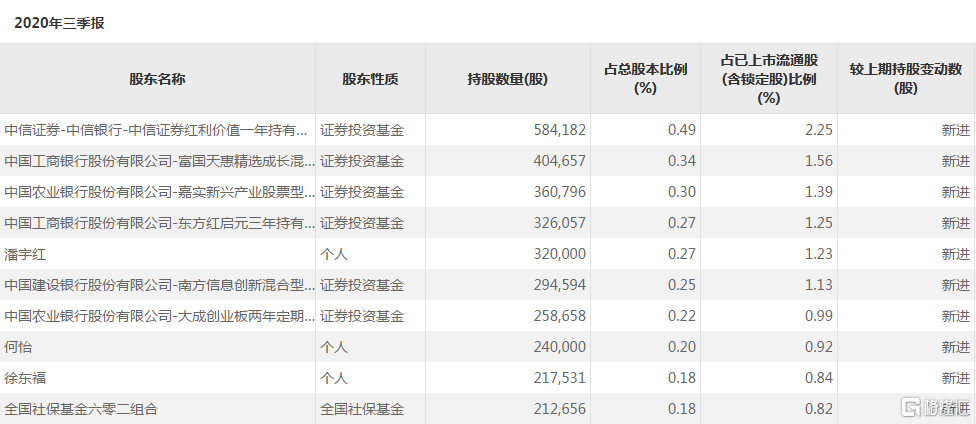The width and height of the screenshot is (976, 424).
Task: Click 证券投资基金 in the 294,594 row
Action: 362,285
